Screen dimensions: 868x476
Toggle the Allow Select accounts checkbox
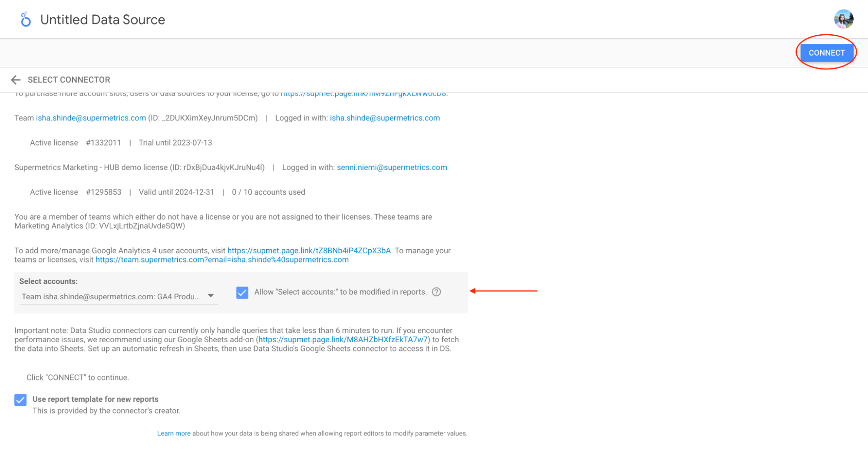click(242, 292)
